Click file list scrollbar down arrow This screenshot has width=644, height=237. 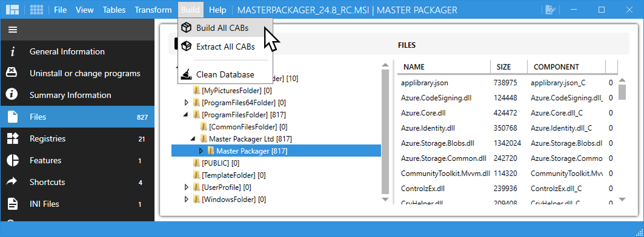point(622,200)
